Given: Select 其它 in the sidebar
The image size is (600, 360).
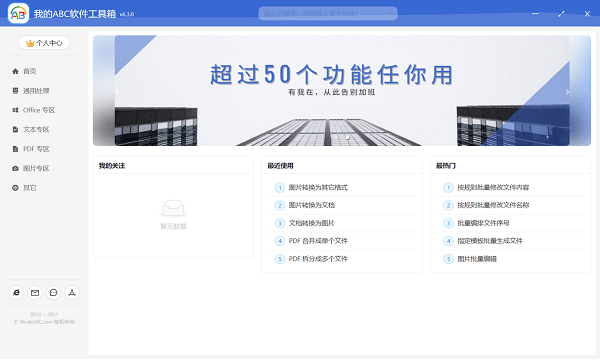Looking at the screenshot, I should pyautogui.click(x=24, y=188).
